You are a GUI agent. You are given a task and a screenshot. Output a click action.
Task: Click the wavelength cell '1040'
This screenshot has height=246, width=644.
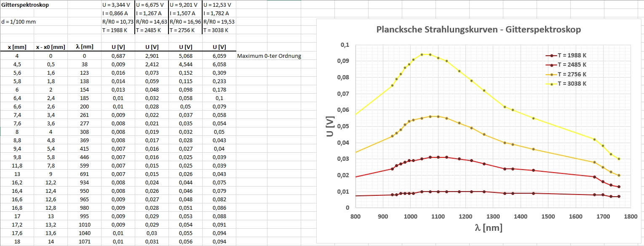pos(84,233)
